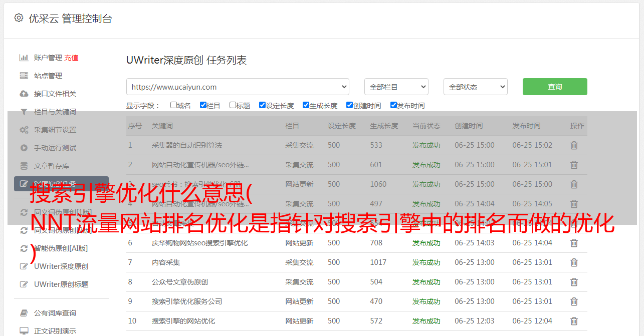Click publish time 06-25 12:04
644x336 pixels.
532,321
